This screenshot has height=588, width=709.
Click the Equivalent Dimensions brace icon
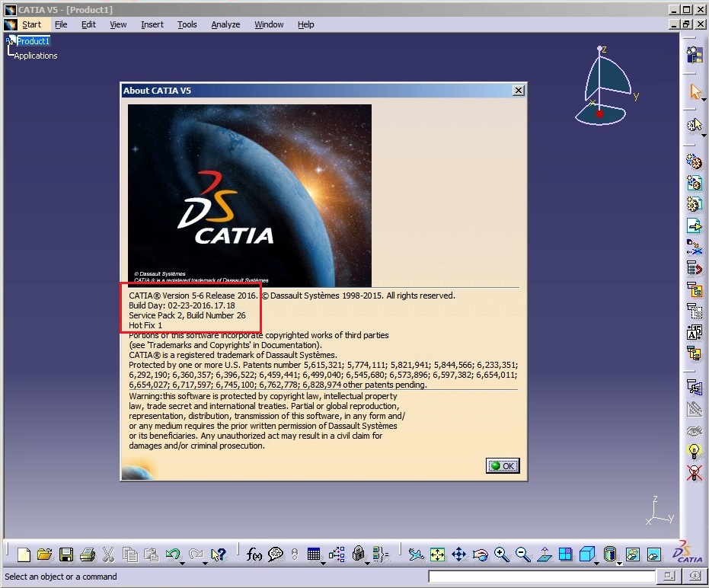(x=381, y=554)
